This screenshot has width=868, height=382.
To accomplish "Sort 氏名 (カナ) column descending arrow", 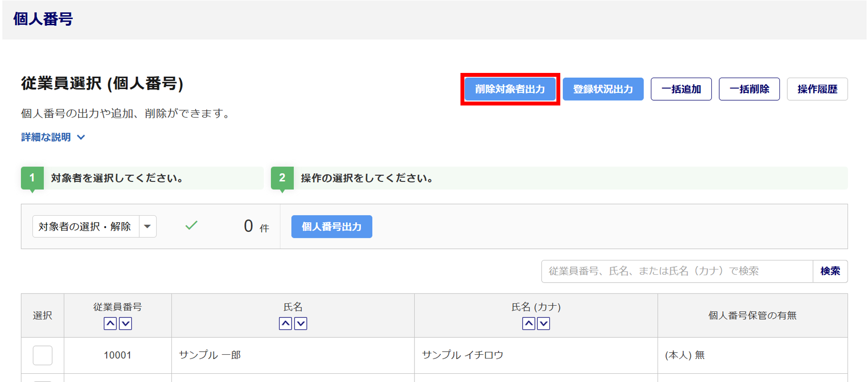I will [543, 323].
